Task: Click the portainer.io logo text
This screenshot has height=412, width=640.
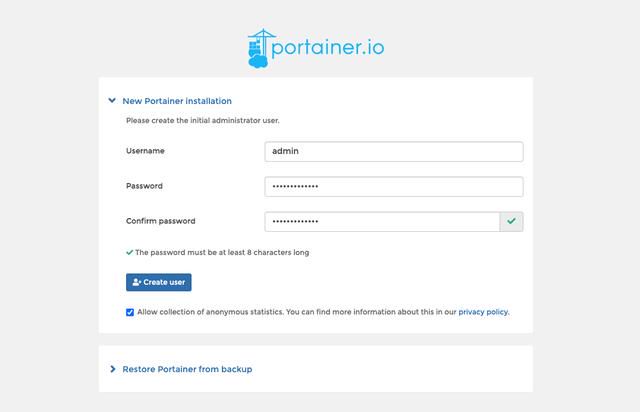Action: (x=328, y=47)
